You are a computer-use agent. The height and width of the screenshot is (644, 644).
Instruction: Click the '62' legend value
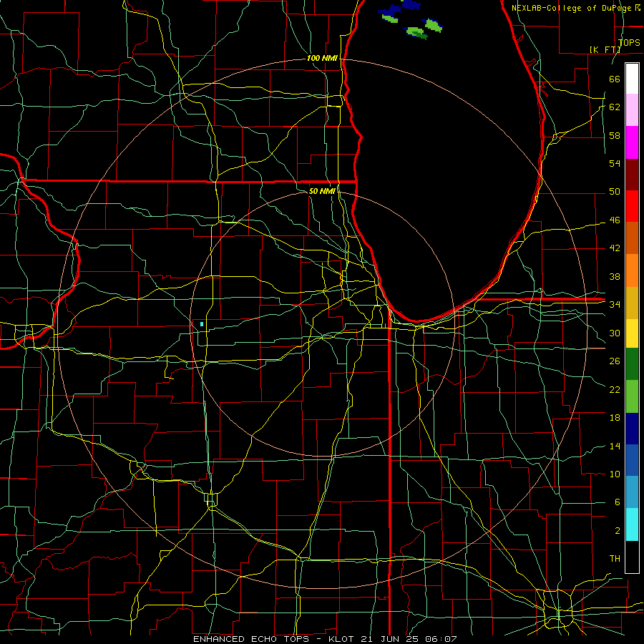click(615, 107)
